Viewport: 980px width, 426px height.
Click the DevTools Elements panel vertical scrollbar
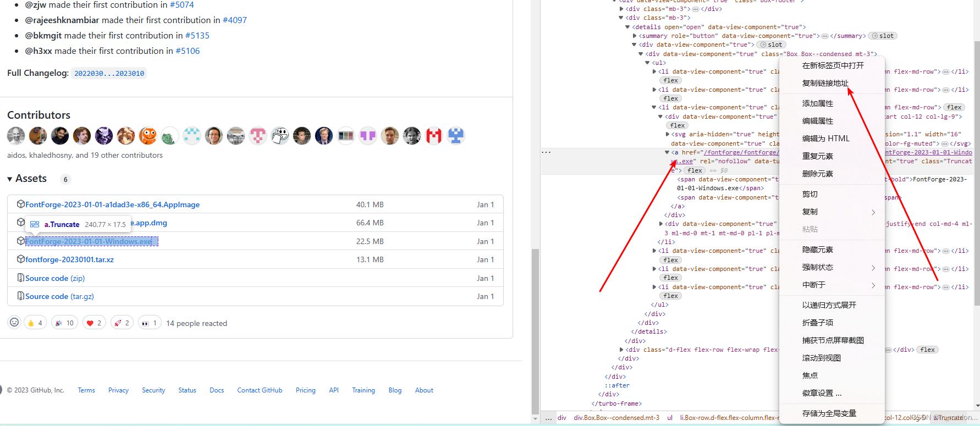(x=977, y=173)
